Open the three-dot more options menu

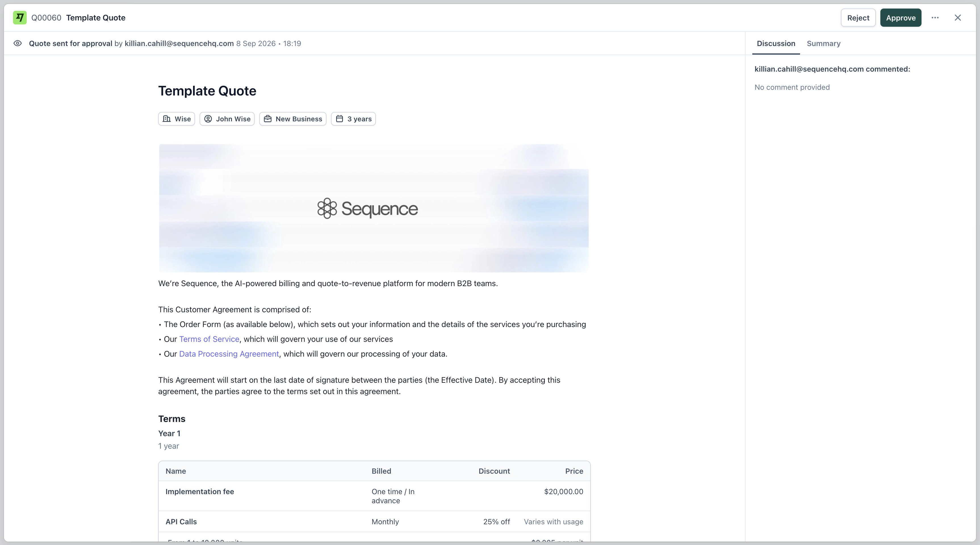click(935, 18)
